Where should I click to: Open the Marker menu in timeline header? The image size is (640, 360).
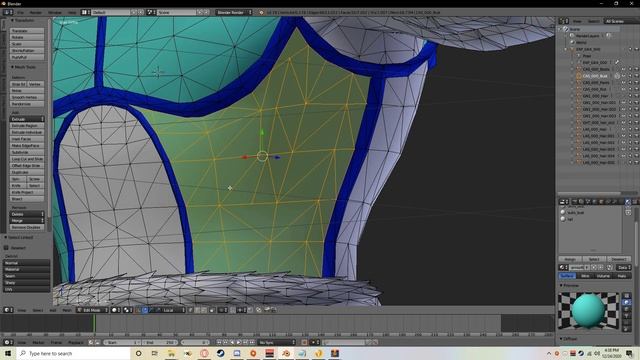point(38,342)
